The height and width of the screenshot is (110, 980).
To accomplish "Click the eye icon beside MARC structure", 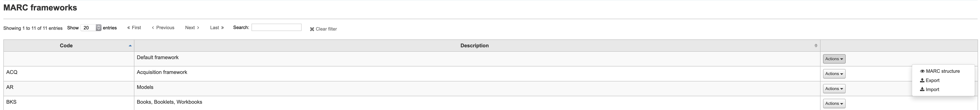I will pos(922,71).
